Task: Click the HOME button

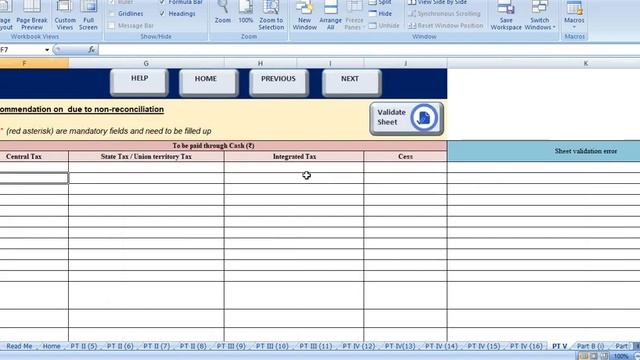Action: point(209,82)
